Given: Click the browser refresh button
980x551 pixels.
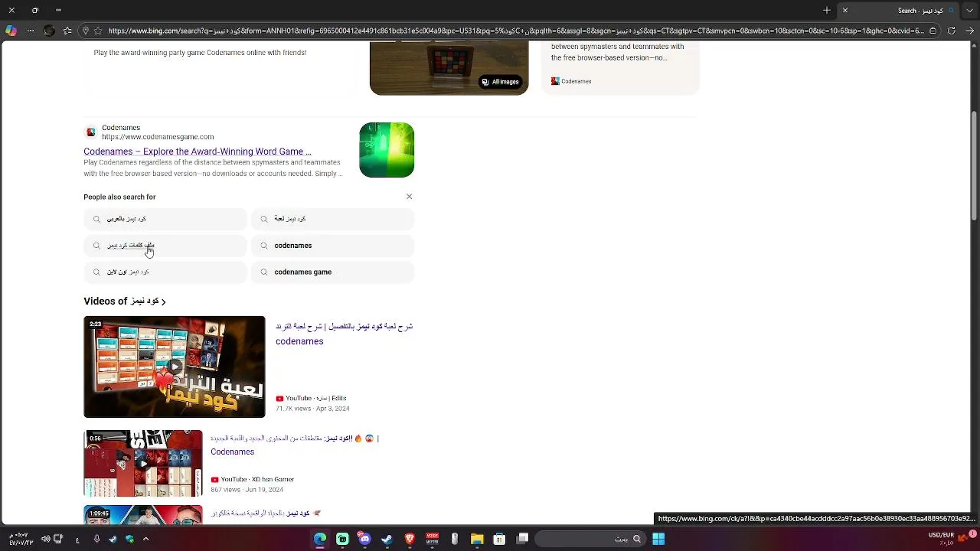Looking at the screenshot, I should click(951, 31).
